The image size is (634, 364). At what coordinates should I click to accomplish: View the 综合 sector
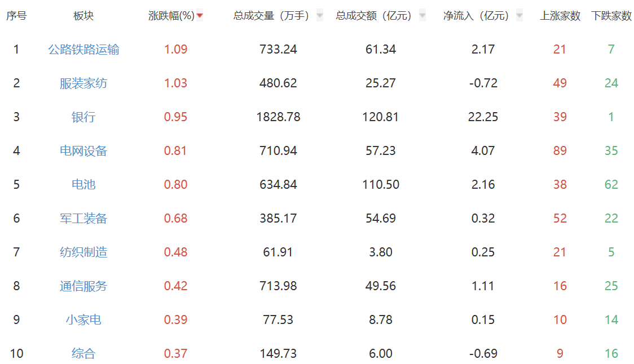tap(83, 354)
